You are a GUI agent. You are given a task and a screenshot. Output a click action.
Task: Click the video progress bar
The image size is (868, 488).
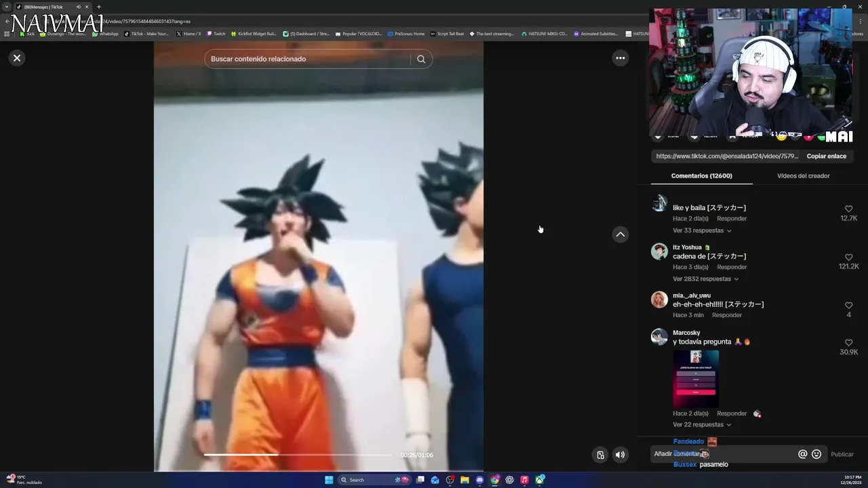point(298,455)
